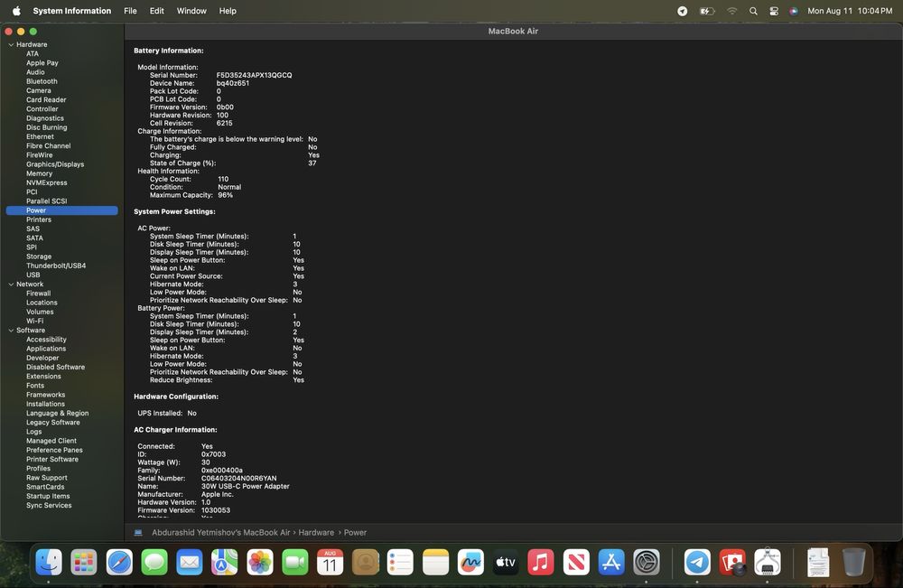Viewport: 903px width, 588px height.
Task: Select Memory in the sidebar
Action: [39, 173]
